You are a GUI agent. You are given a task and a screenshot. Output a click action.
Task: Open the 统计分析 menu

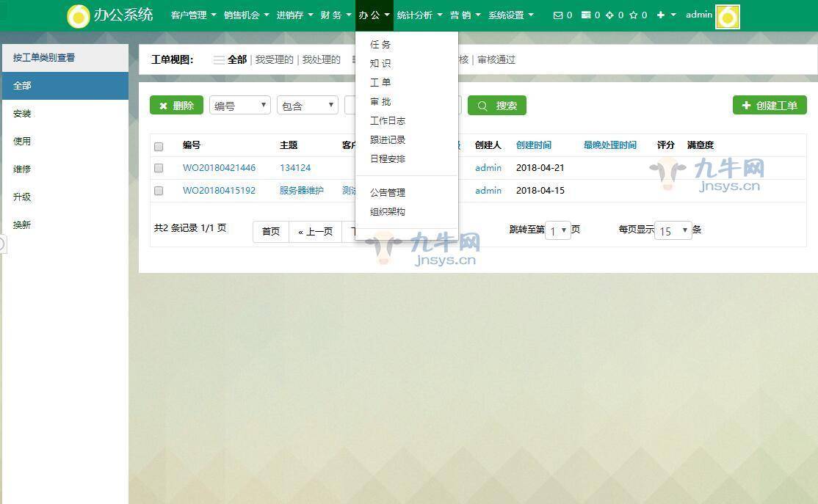point(416,14)
